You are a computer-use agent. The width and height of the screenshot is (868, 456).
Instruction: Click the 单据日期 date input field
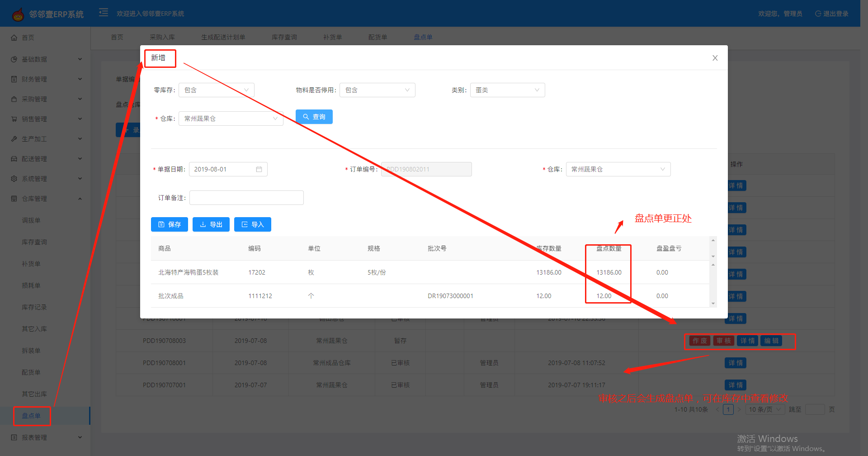point(228,169)
